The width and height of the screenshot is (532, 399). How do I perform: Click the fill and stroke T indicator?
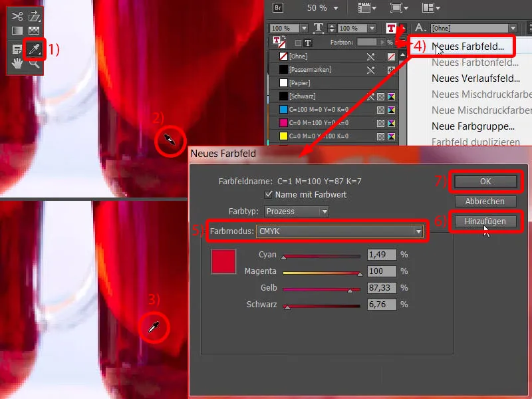279,42
